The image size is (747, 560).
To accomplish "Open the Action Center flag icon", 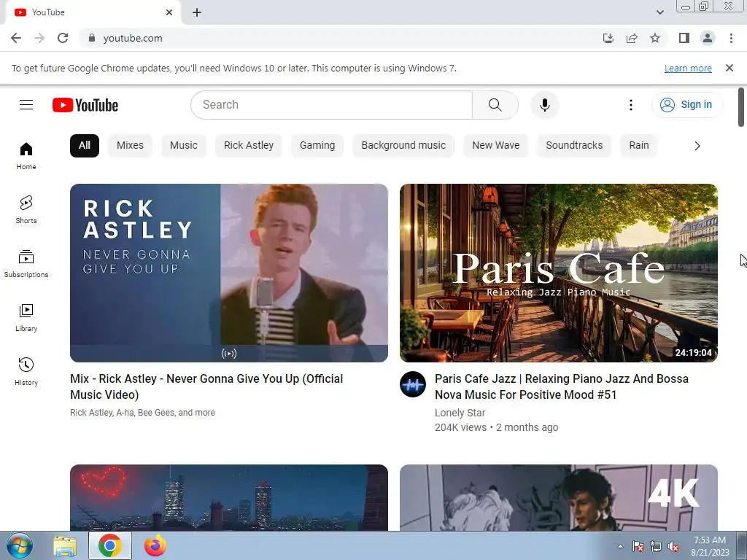I will [638, 547].
